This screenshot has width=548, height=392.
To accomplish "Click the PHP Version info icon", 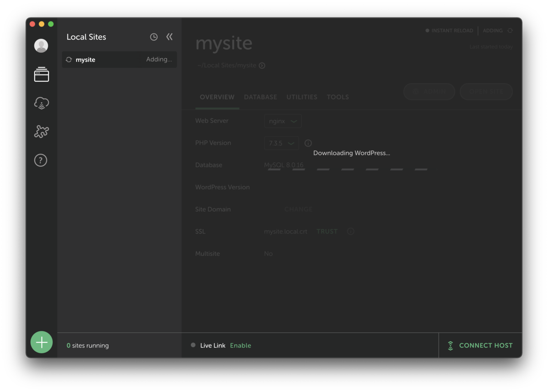I will coord(308,143).
